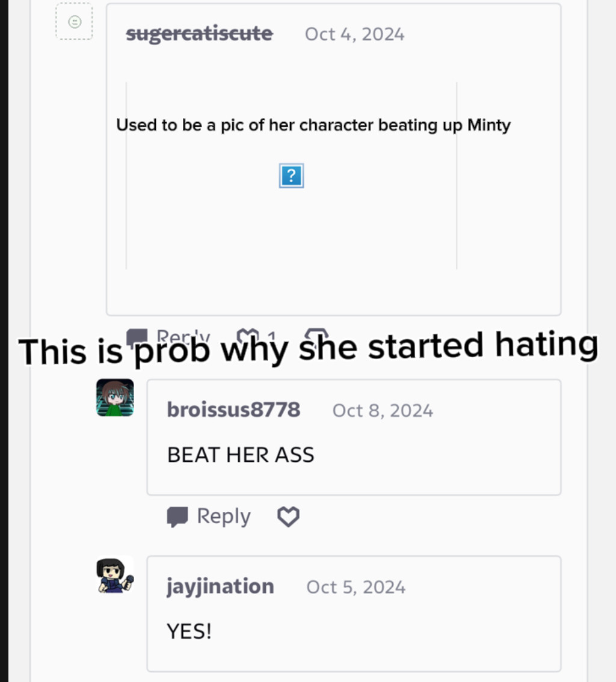616x682 pixels.
Task: Open broissus8778's avatar thumbnail
Action: [x=115, y=398]
